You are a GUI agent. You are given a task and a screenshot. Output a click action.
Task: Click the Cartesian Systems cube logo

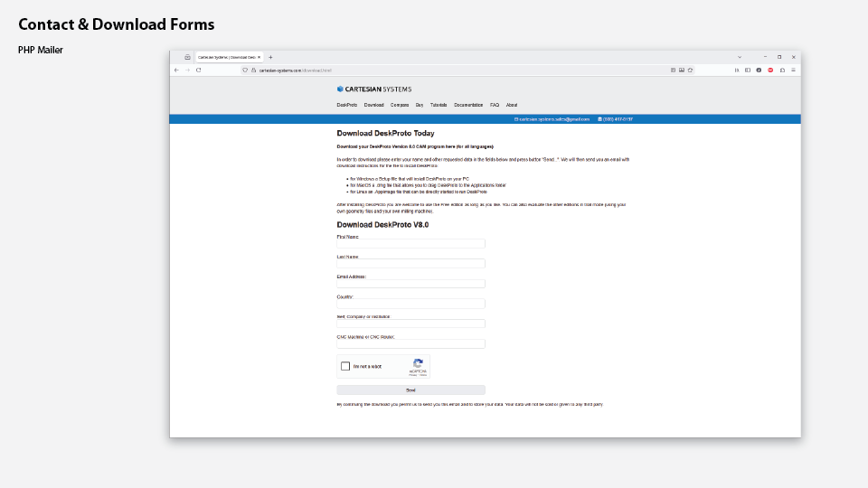340,89
